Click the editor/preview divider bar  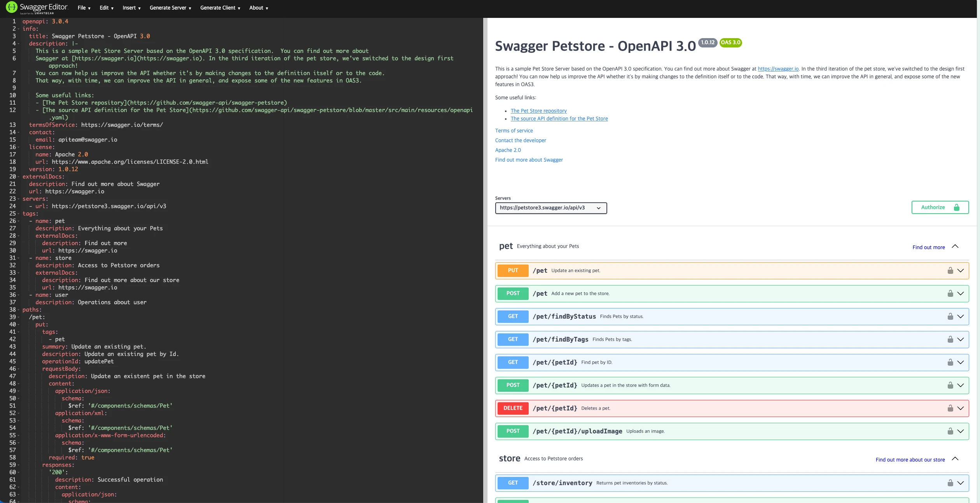pos(485,257)
